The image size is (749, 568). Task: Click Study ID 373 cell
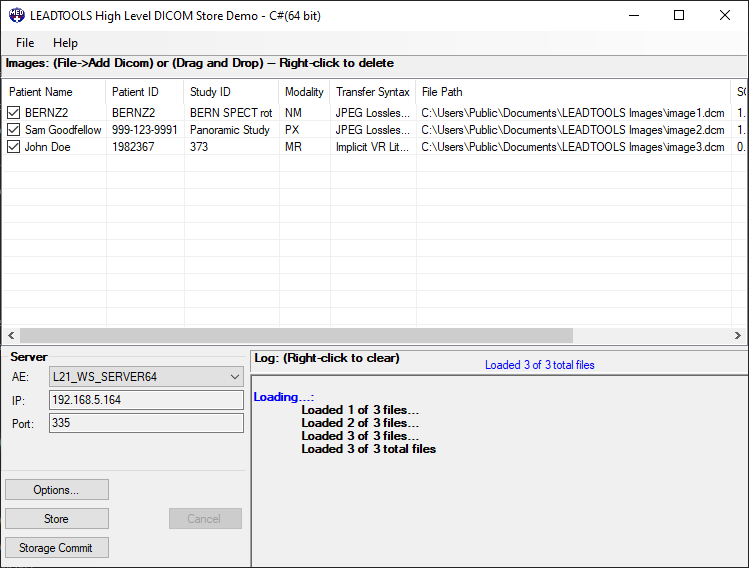click(199, 147)
